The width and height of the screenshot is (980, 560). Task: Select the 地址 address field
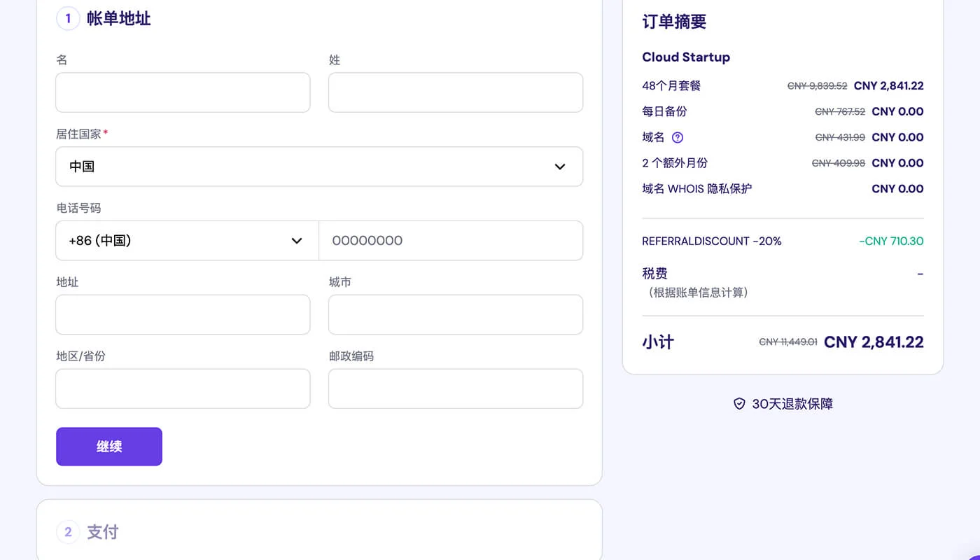pos(183,314)
